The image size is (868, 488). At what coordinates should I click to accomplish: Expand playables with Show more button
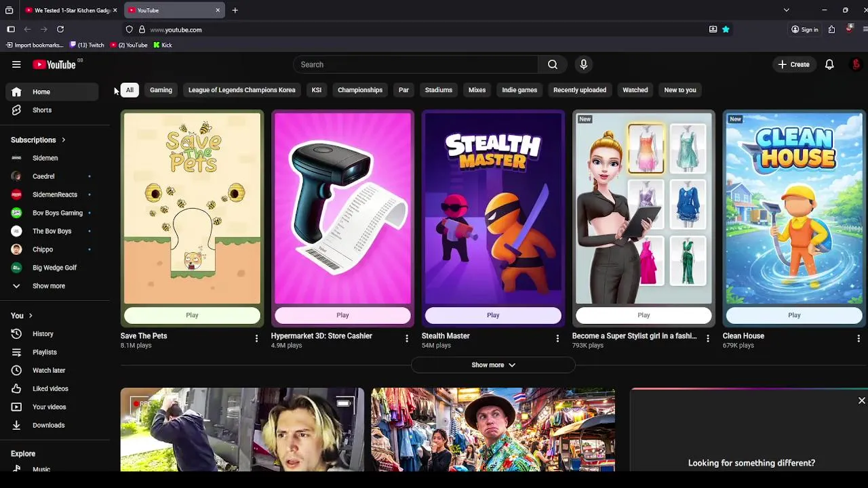[493, 365]
